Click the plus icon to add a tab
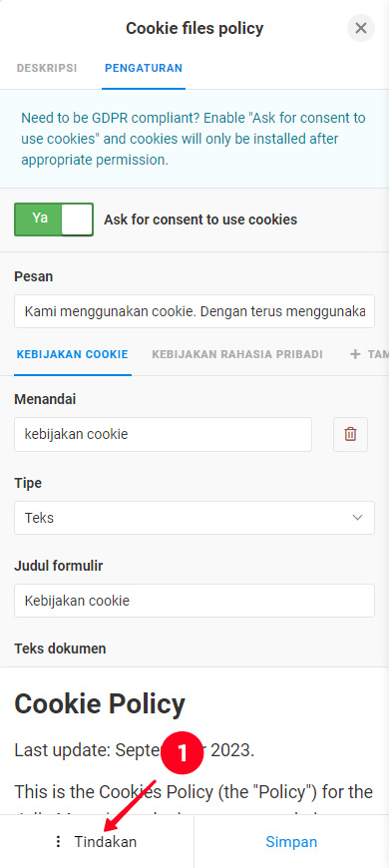389x868 pixels. (355, 354)
